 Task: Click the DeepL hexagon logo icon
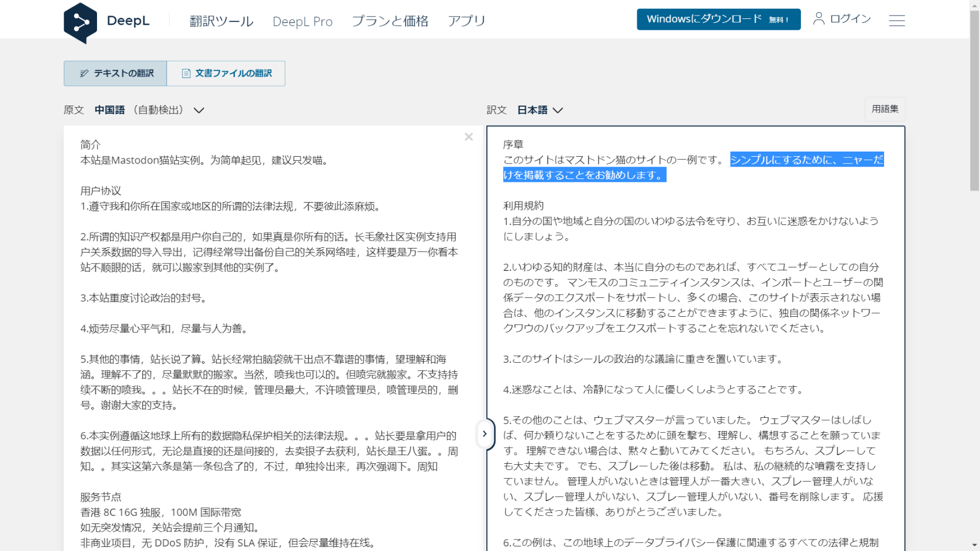80,23
